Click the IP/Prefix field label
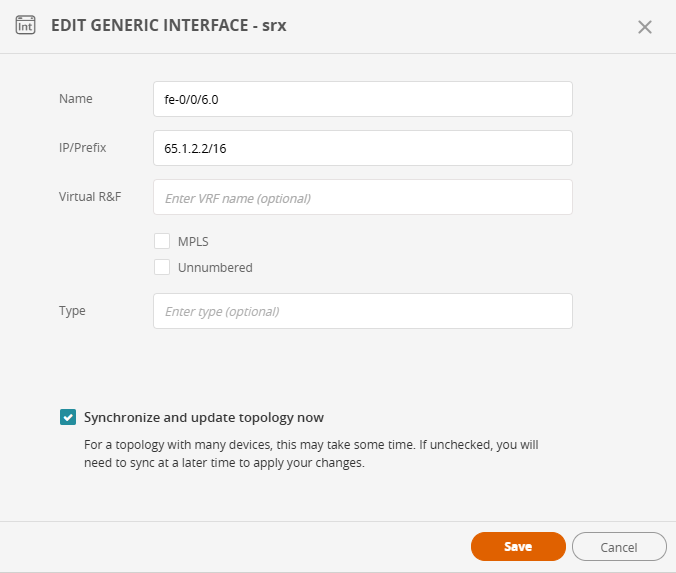The image size is (676, 573). (83, 147)
